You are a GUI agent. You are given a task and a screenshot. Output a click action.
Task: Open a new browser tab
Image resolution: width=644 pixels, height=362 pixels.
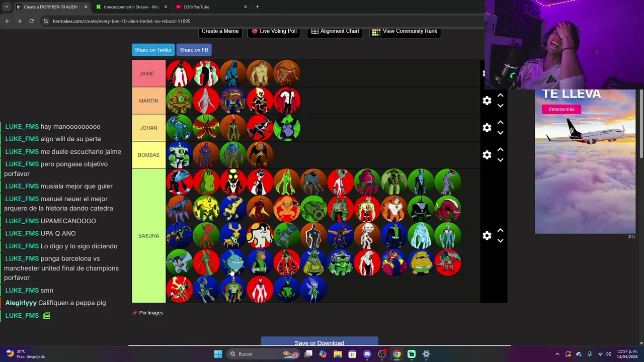(x=257, y=7)
